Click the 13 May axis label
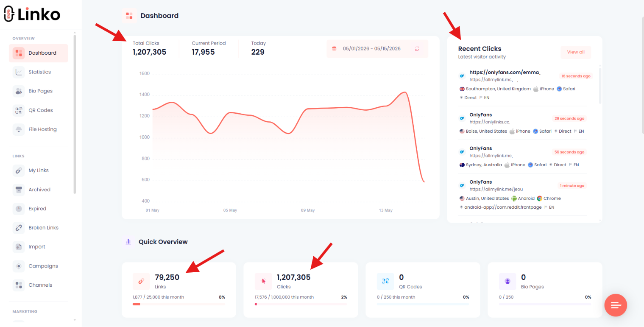This screenshot has width=644, height=327. (385, 210)
